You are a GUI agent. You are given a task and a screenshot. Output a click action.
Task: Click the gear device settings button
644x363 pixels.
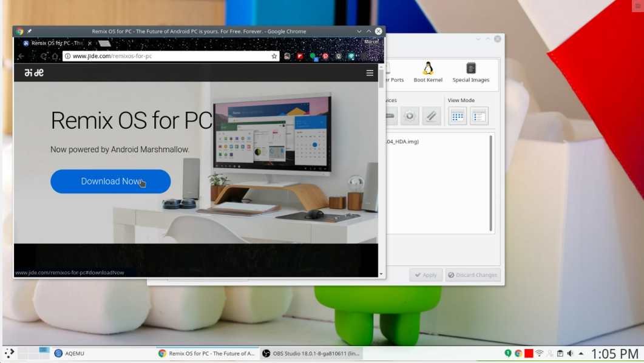pos(410,116)
